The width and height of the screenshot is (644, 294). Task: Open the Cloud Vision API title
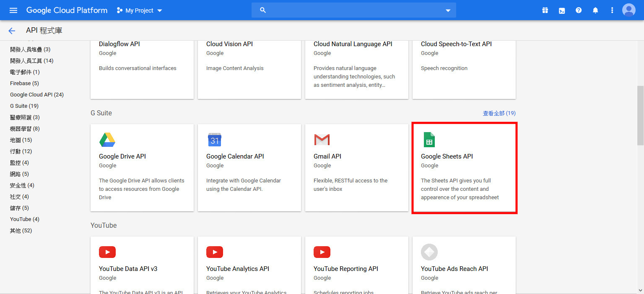click(229, 44)
